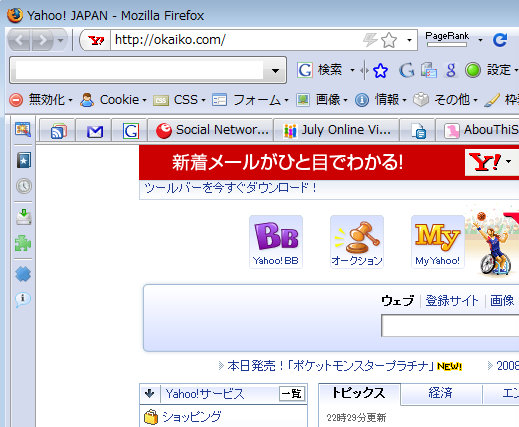This screenshot has width=519, height=427.
Task: Open the Yahoo! BB icon
Action: pyautogui.click(x=276, y=242)
